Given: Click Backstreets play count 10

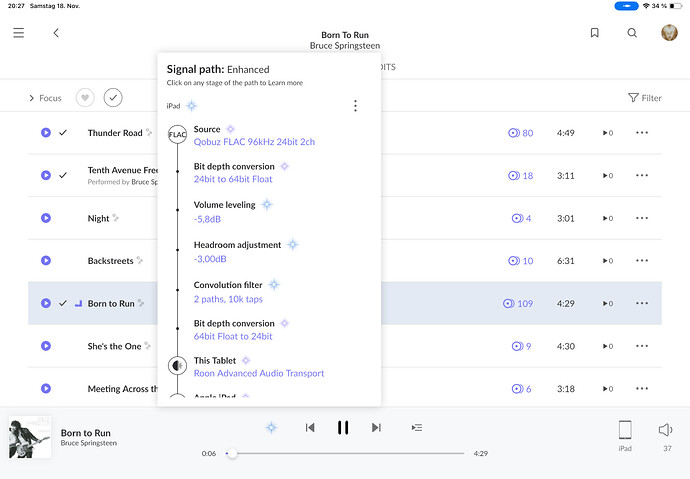Looking at the screenshot, I should point(521,261).
